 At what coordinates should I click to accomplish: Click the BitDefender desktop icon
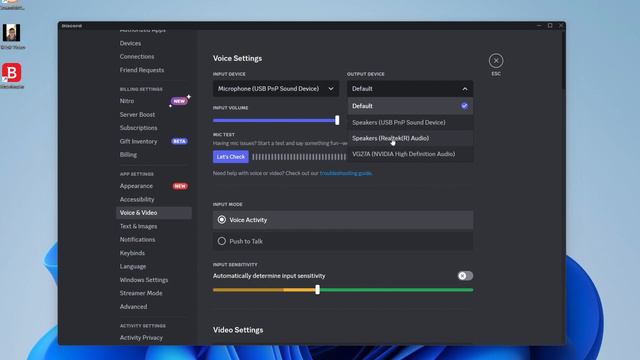[x=11, y=73]
